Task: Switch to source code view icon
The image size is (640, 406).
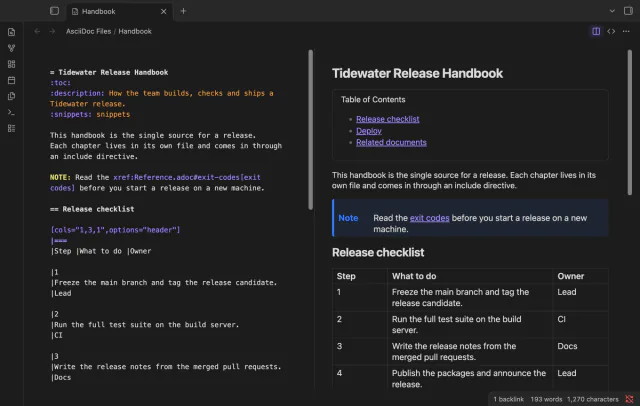Action: pos(611,31)
